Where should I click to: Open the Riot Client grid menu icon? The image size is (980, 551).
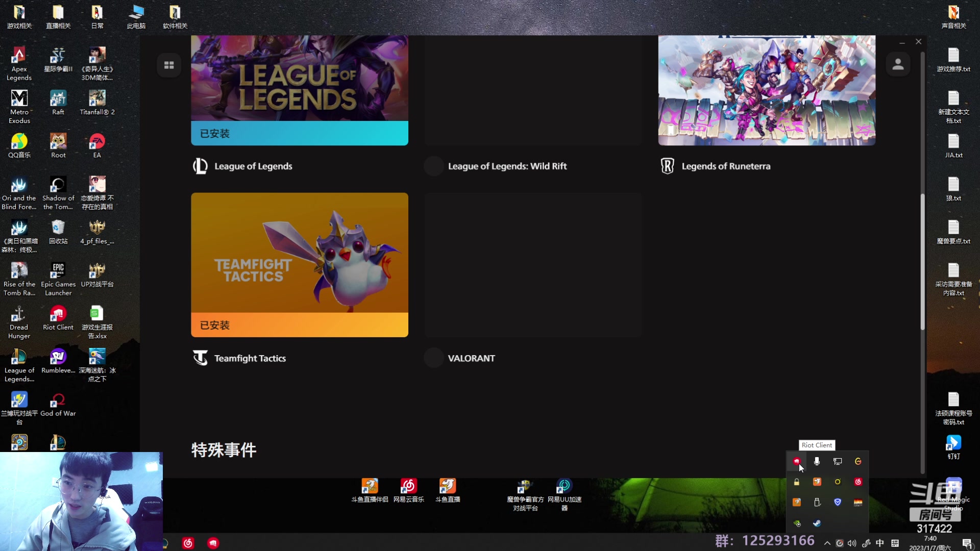[169, 65]
